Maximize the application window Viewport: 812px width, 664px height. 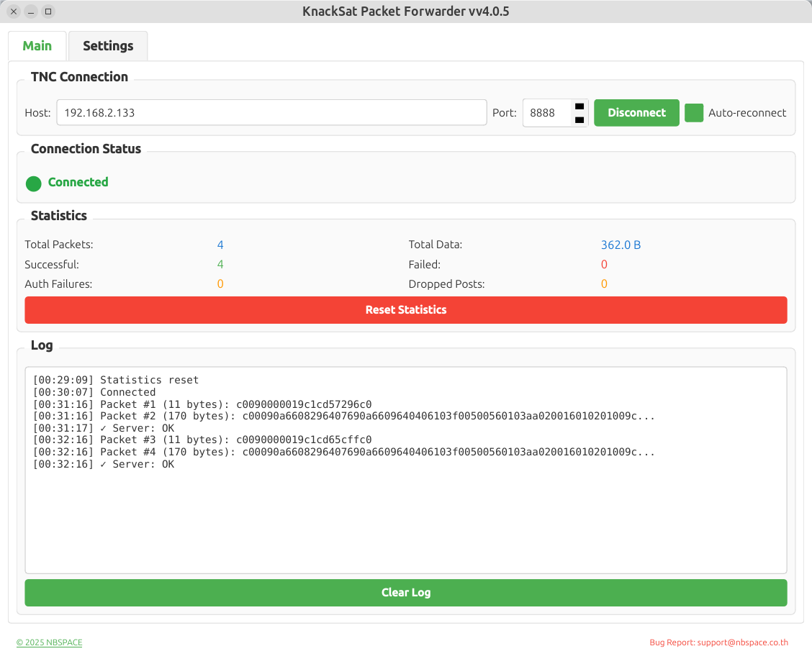48,12
